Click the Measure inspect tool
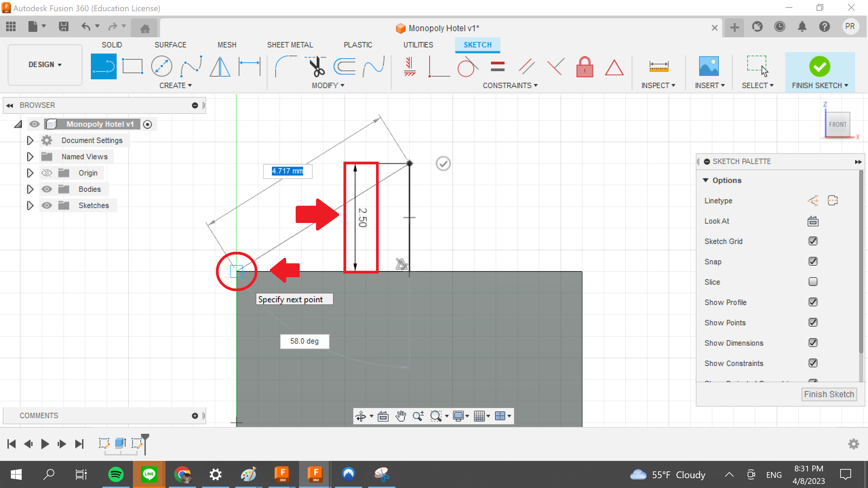The width and height of the screenshot is (868, 488). click(658, 66)
